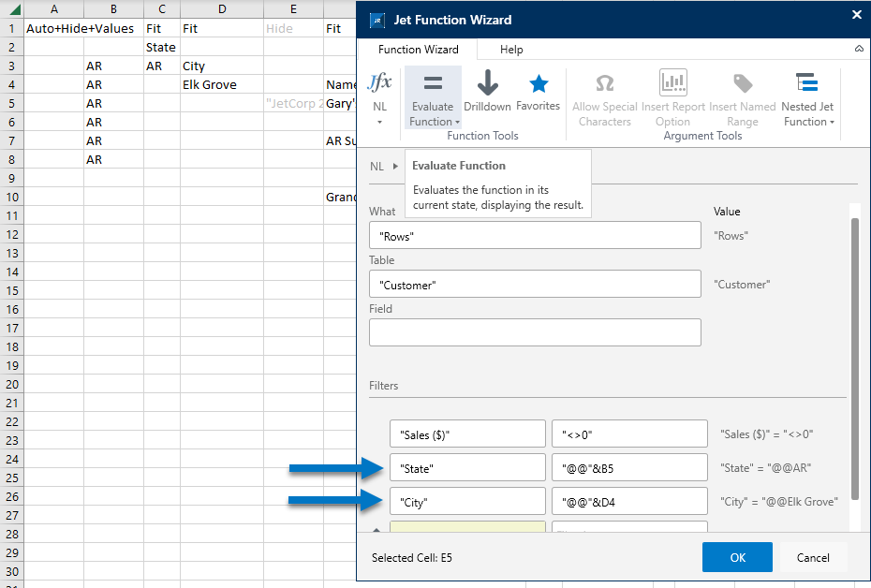Select cell B8 containing AR

[113, 159]
